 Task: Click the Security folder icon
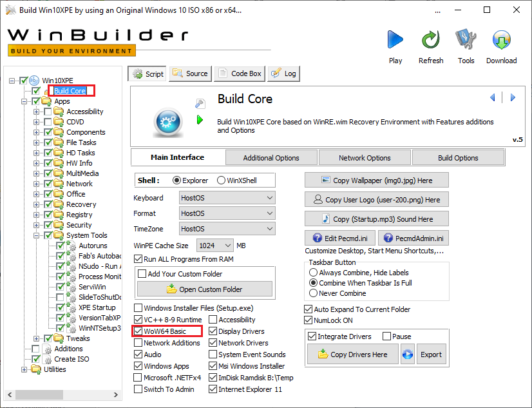(59, 225)
